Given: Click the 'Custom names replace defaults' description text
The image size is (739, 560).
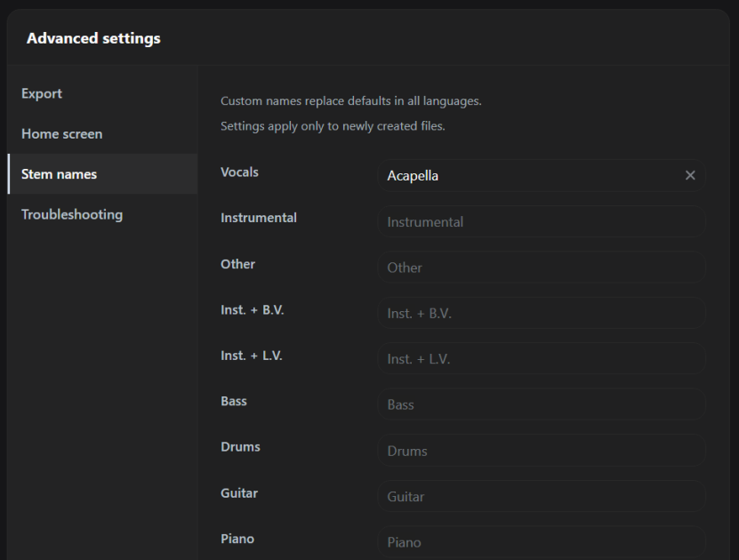Looking at the screenshot, I should (351, 100).
